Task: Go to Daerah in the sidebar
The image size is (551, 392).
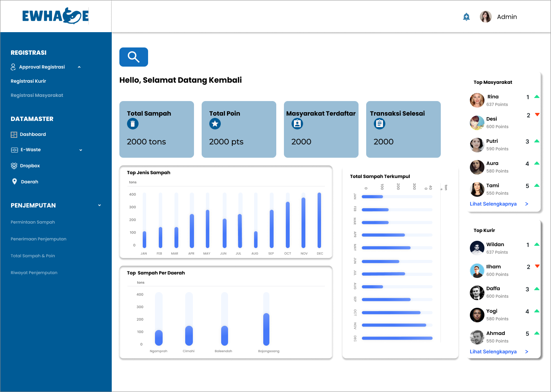Action: [29, 182]
